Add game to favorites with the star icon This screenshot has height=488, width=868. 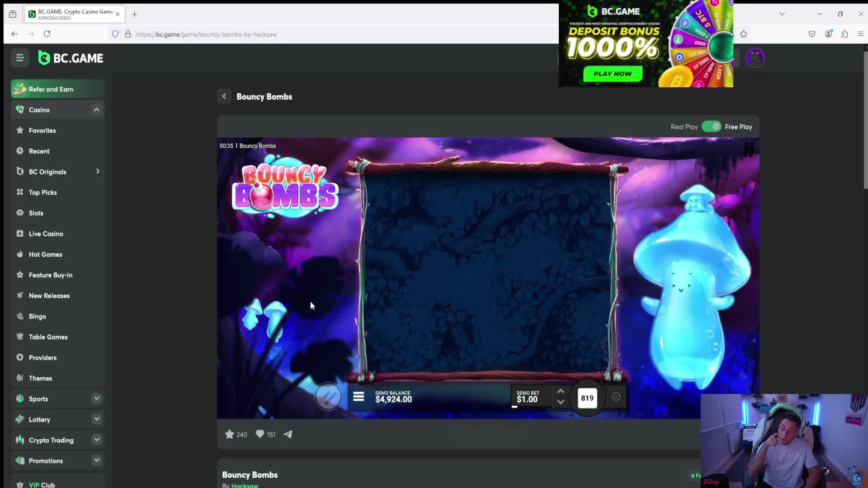click(x=230, y=434)
